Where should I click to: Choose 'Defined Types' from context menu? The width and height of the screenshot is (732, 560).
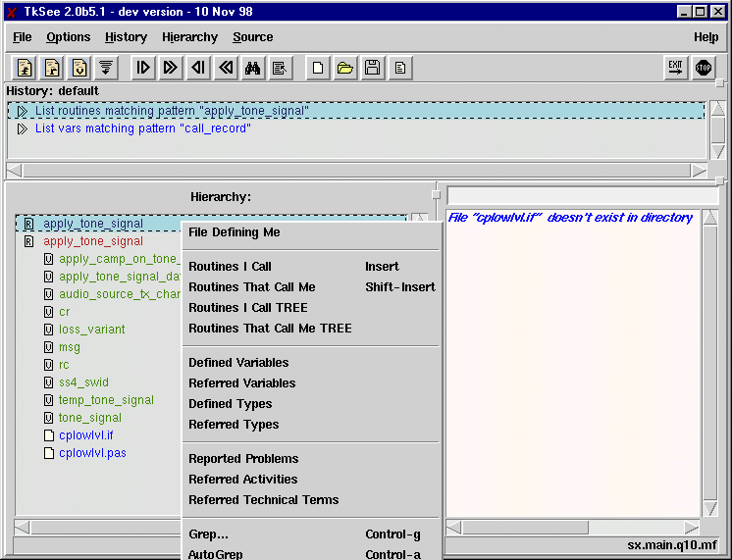(x=311, y=404)
